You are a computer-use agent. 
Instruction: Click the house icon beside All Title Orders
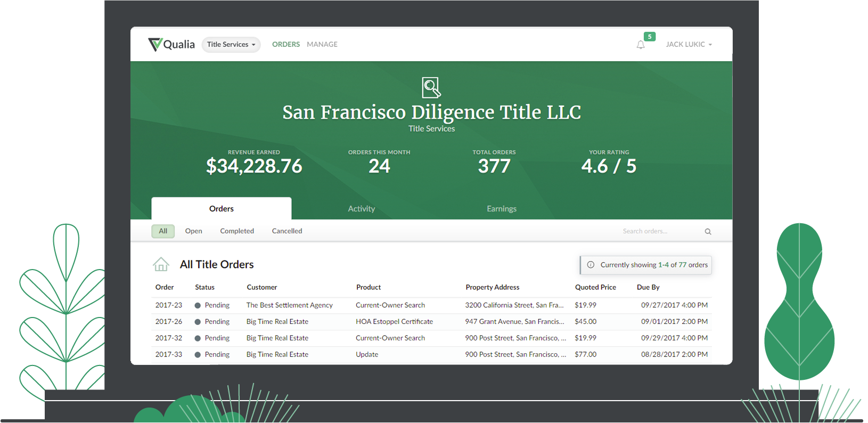click(161, 264)
